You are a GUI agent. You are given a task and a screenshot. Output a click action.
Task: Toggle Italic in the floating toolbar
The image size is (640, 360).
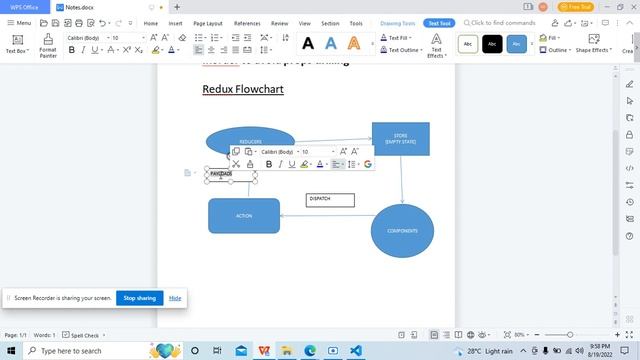280,164
